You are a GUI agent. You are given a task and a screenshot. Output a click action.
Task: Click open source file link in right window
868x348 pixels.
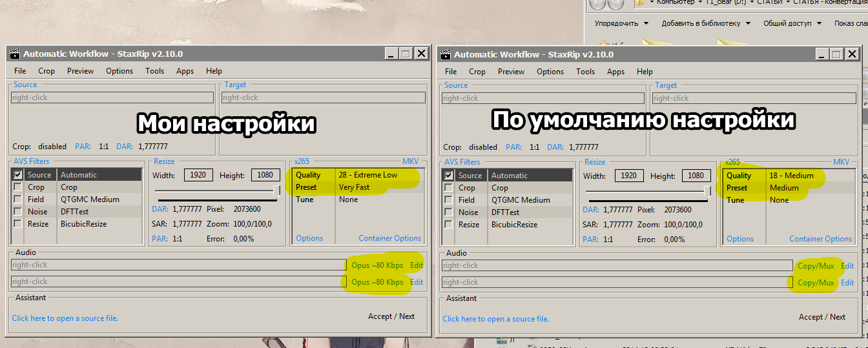point(496,319)
